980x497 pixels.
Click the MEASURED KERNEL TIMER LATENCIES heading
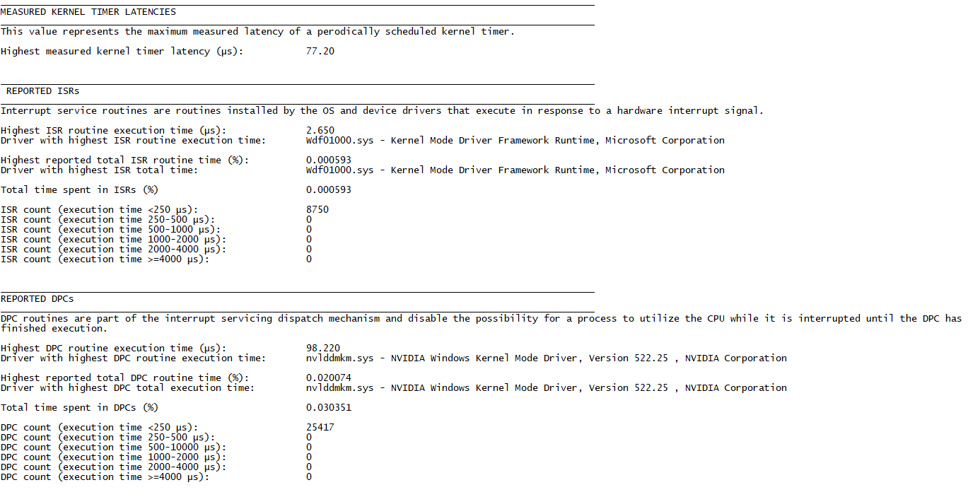tap(88, 11)
